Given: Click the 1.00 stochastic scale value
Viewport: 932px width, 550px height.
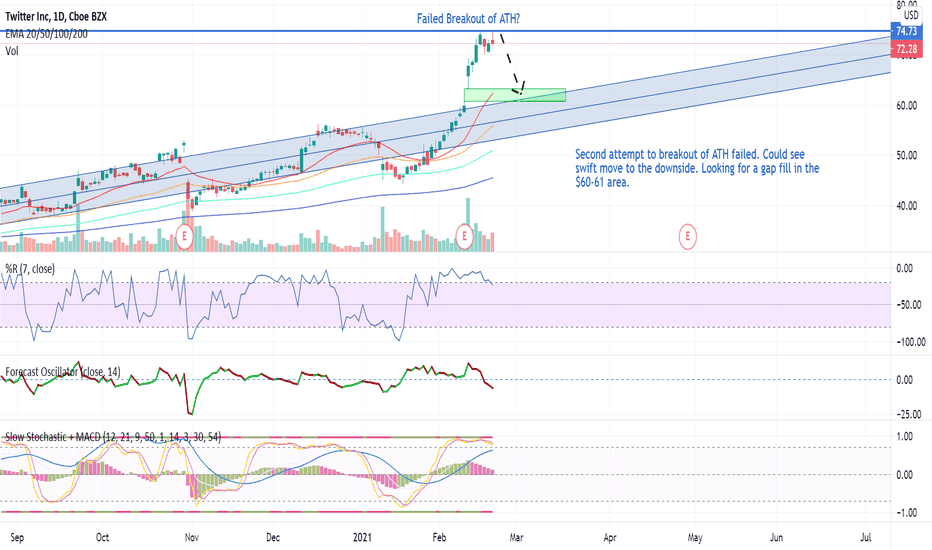Looking at the screenshot, I should tap(904, 436).
